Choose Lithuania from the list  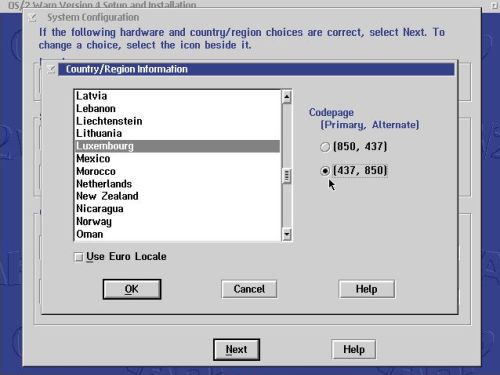(x=178, y=133)
